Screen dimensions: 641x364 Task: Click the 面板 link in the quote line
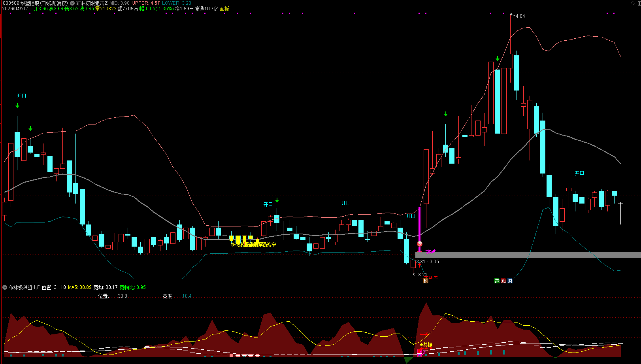224,9
